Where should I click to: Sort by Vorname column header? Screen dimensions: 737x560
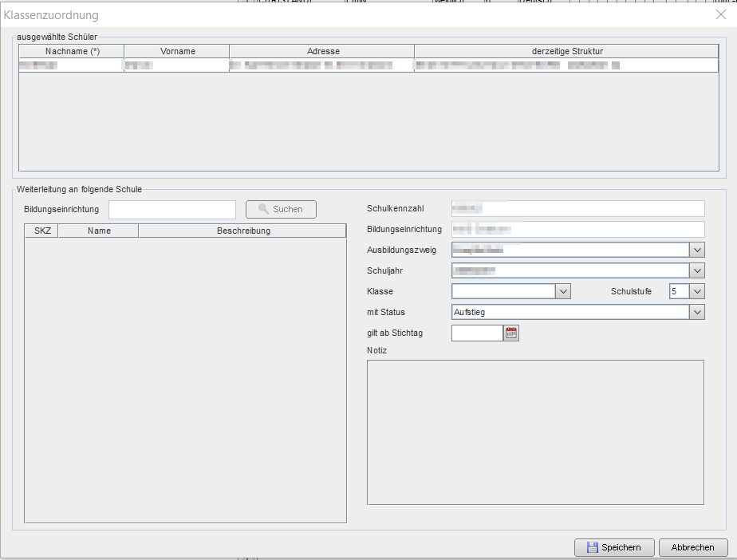(x=177, y=51)
